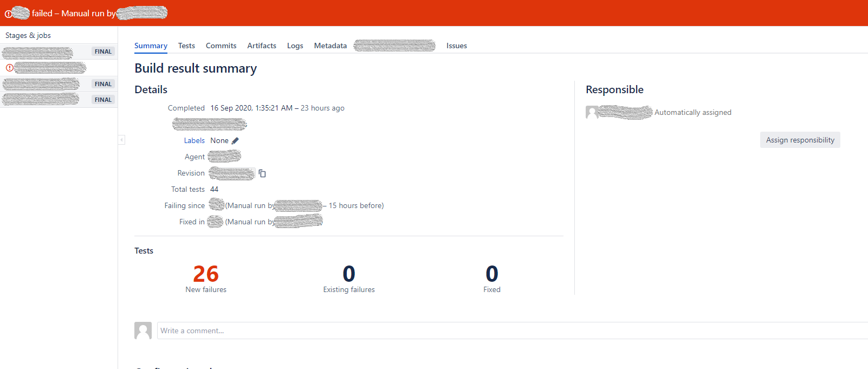Click the commenter avatar beside comment box
The width and height of the screenshot is (868, 369).
[143, 331]
